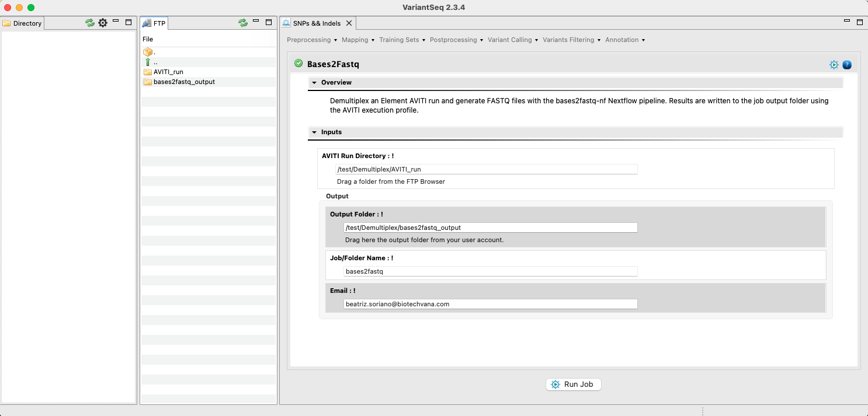
Task: Collapse the Overview section
Action: pyautogui.click(x=314, y=83)
